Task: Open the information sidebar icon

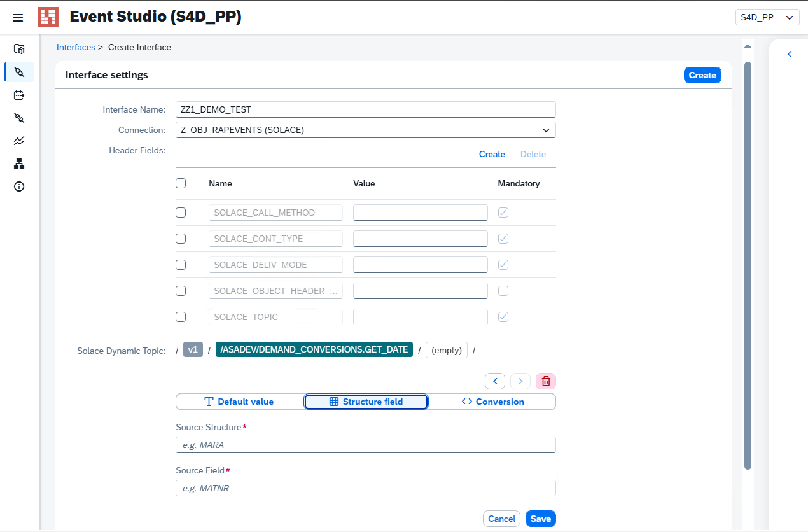Action: pos(19,186)
